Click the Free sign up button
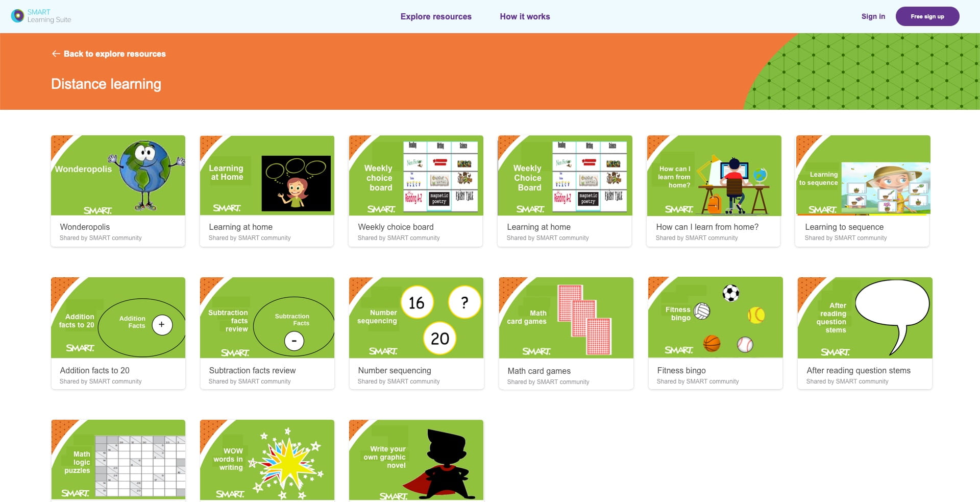The width and height of the screenshot is (980, 502). pyautogui.click(x=927, y=16)
